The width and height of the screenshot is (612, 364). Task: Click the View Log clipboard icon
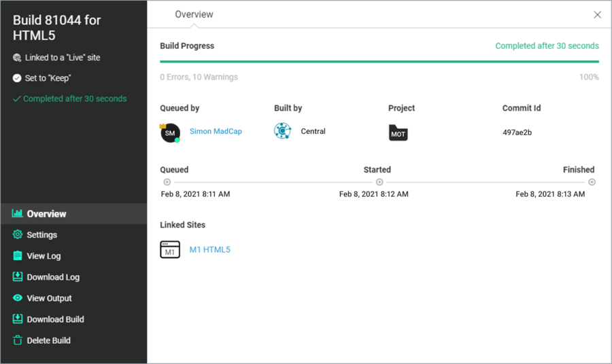point(18,255)
